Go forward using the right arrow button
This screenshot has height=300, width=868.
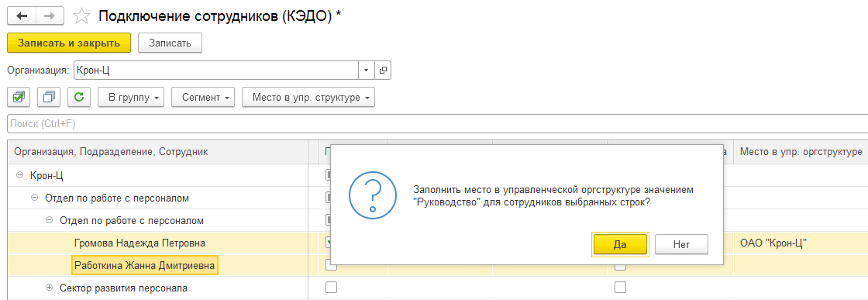coord(50,16)
